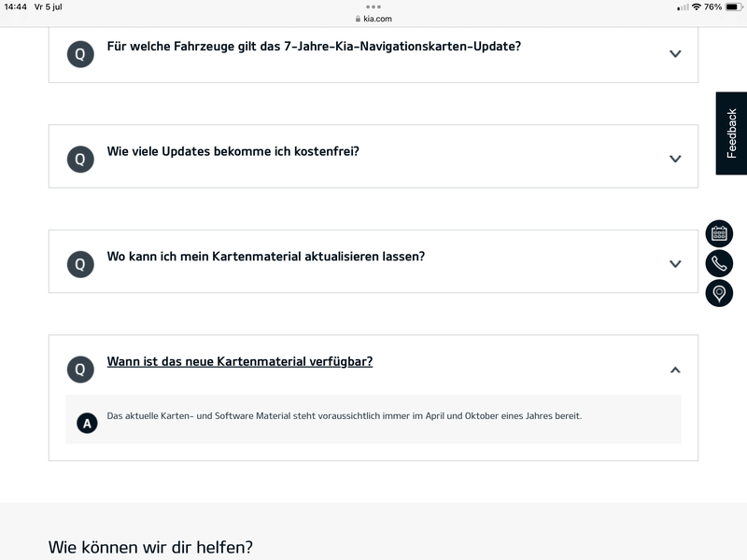Viewport: 747px width, 560px height.
Task: Tap the Wi-Fi status icon
Action: [x=697, y=7]
